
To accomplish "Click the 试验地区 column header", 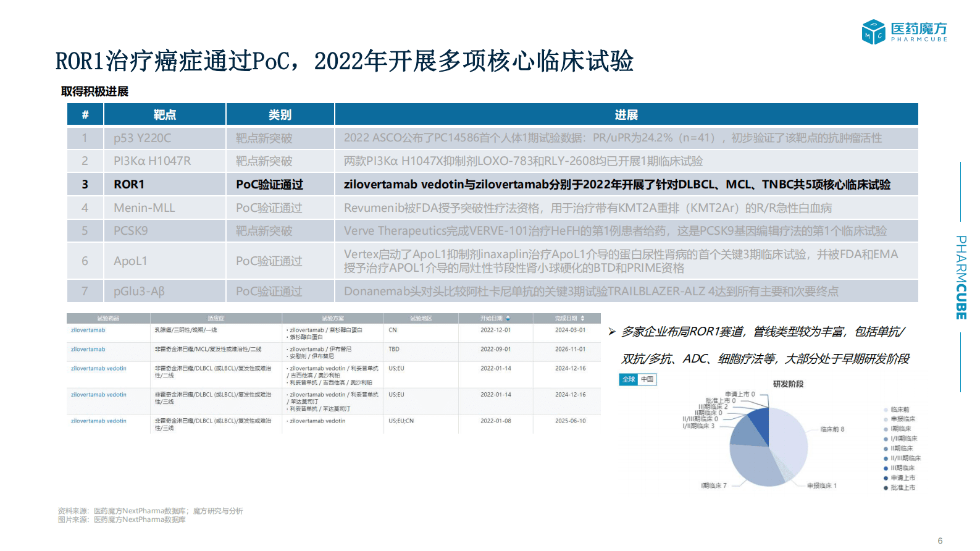I will (421, 318).
